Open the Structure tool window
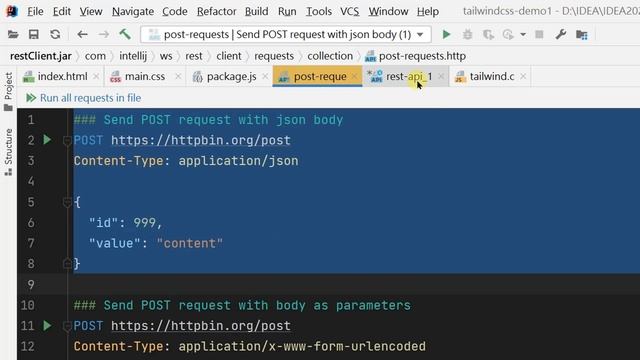The height and width of the screenshot is (360, 640). (8, 152)
